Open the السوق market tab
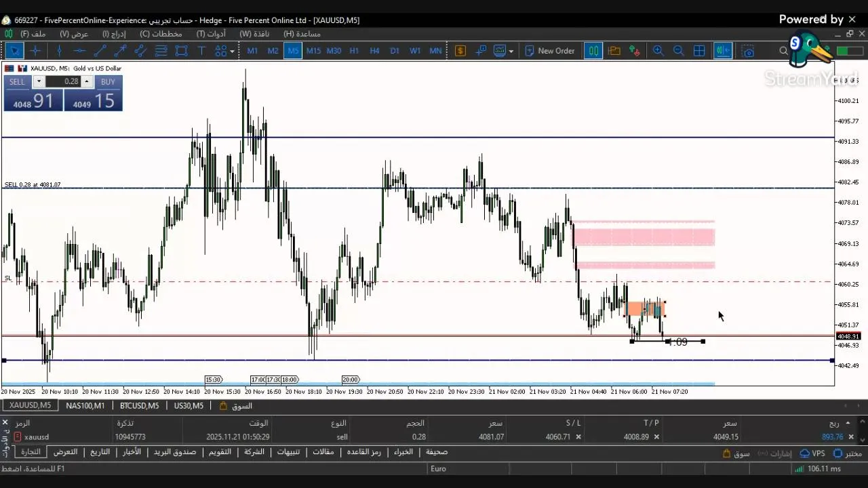The image size is (868, 488). [x=235, y=405]
